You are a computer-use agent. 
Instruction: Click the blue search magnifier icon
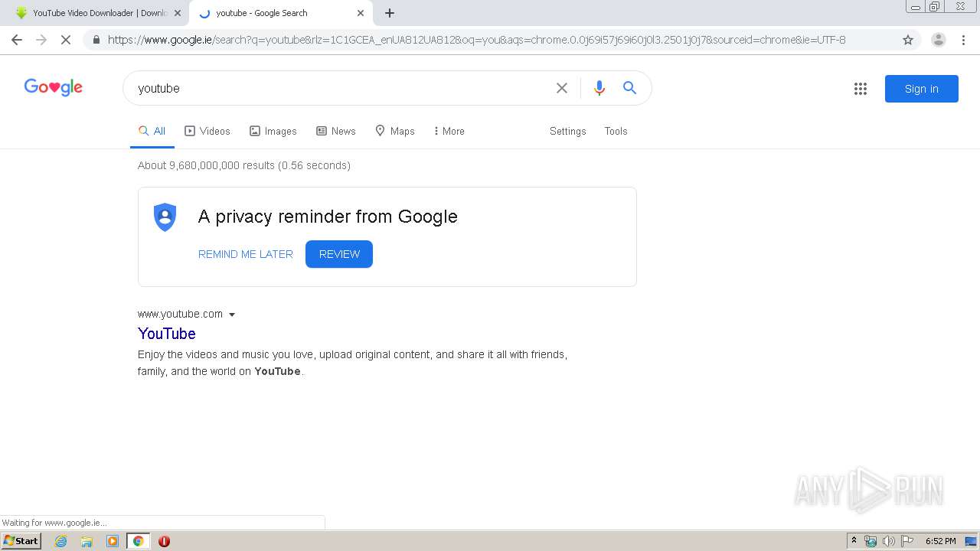pos(629,88)
